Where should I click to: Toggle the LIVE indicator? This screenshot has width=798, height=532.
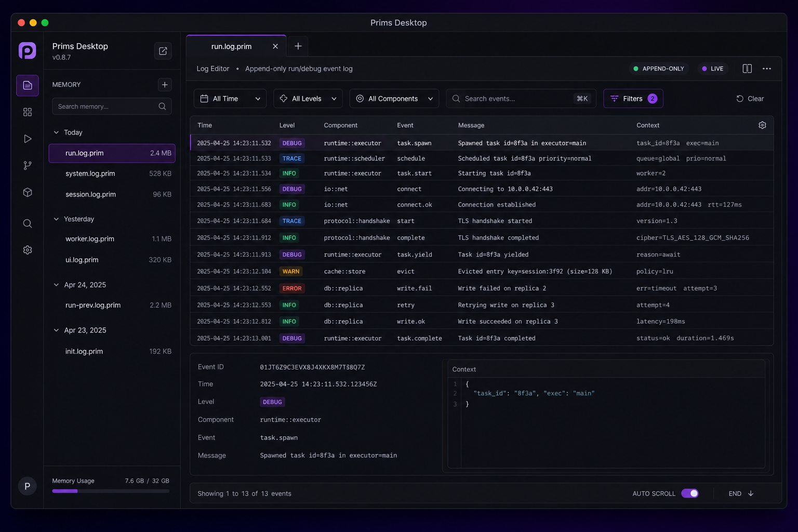tap(713, 69)
